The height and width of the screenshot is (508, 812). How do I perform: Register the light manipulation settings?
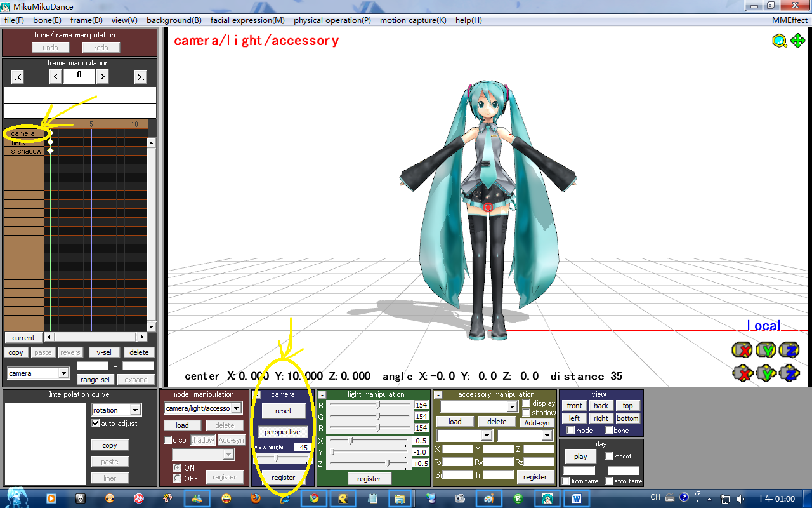(x=369, y=479)
